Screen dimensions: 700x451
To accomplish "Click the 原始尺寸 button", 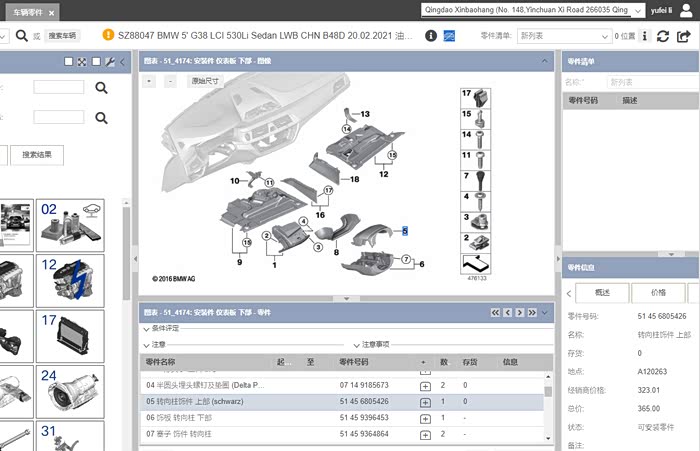I will tap(205, 81).
